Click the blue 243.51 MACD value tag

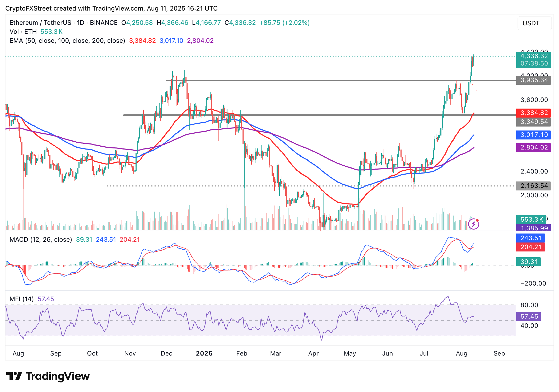(530, 238)
